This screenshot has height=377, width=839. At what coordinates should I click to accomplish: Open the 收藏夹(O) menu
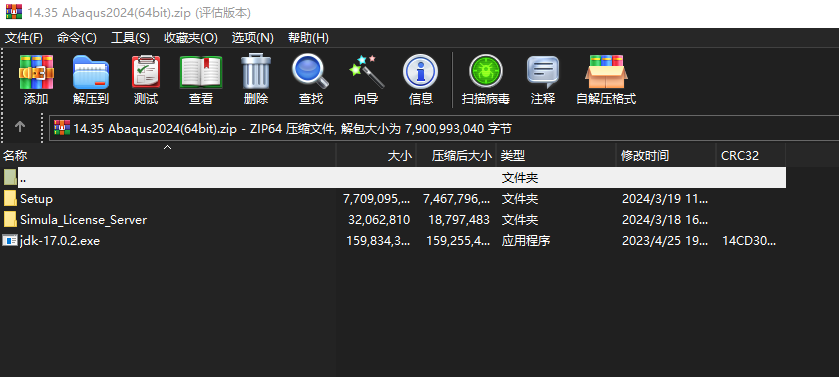191,38
